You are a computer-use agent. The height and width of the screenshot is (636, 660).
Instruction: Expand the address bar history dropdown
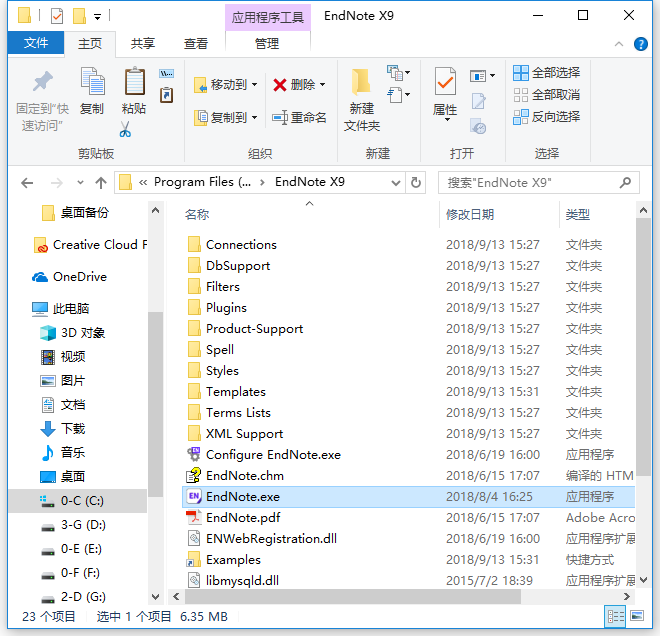395,183
